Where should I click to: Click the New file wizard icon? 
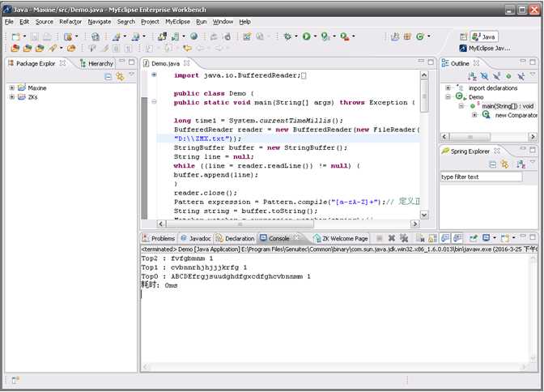15,36
